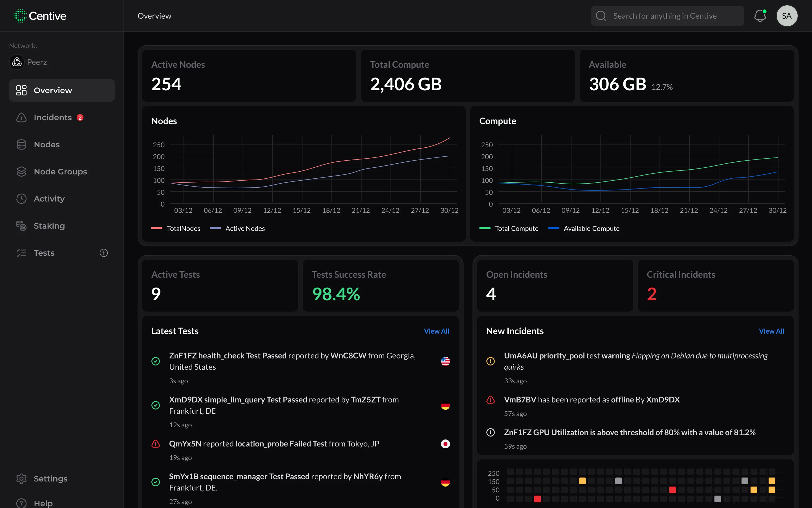View All latest tests

pyautogui.click(x=436, y=331)
